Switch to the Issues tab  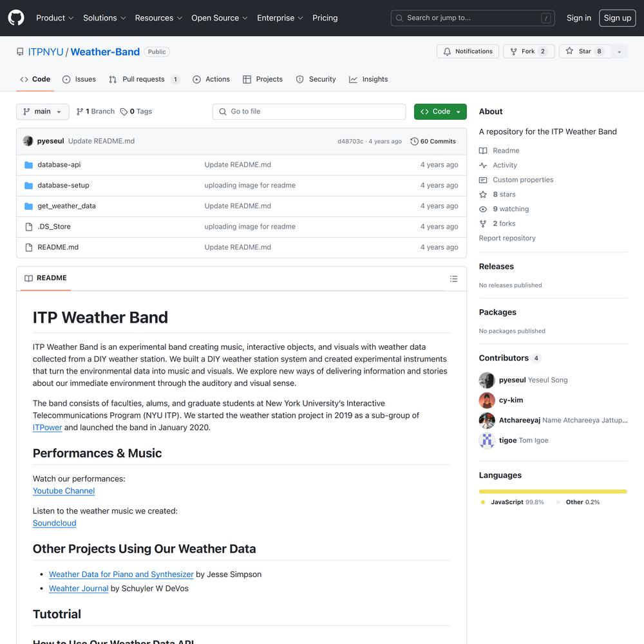click(79, 79)
